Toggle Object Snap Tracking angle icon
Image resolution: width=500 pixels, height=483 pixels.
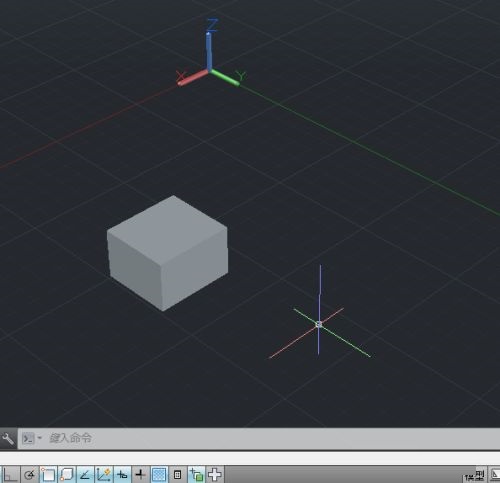[x=85, y=474]
